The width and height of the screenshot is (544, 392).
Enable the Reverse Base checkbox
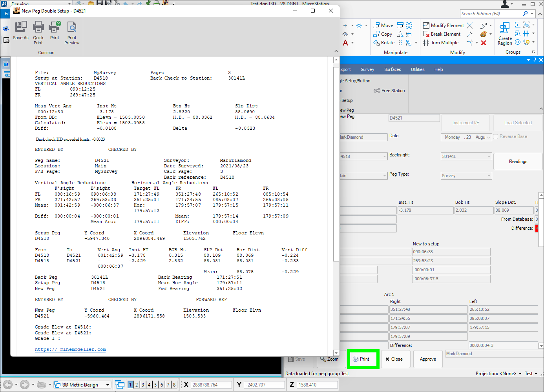(x=496, y=136)
